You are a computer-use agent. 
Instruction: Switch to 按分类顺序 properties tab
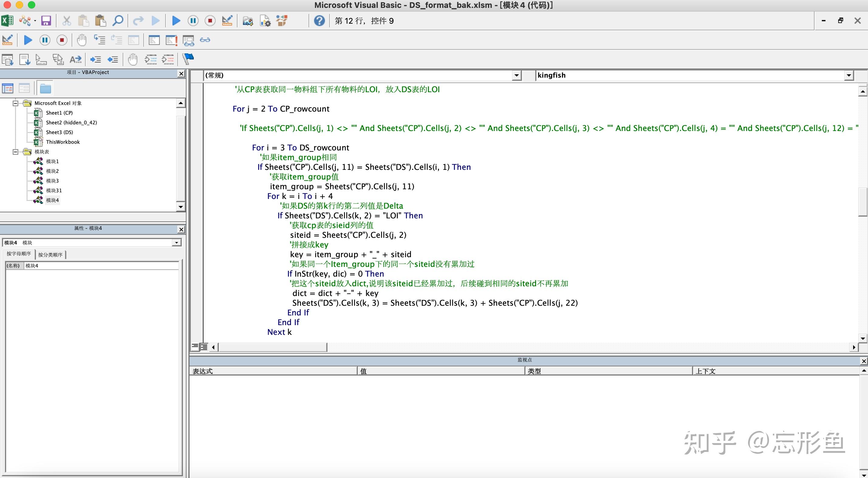(x=50, y=255)
